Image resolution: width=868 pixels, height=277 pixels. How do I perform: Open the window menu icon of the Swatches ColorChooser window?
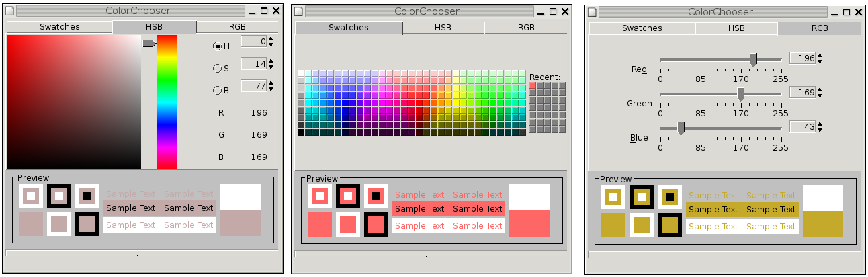(299, 11)
